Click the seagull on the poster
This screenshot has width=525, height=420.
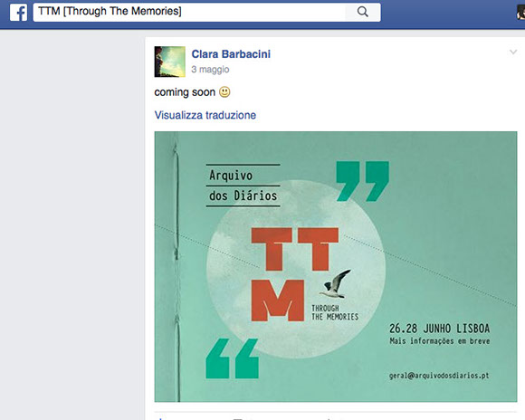[335, 284]
